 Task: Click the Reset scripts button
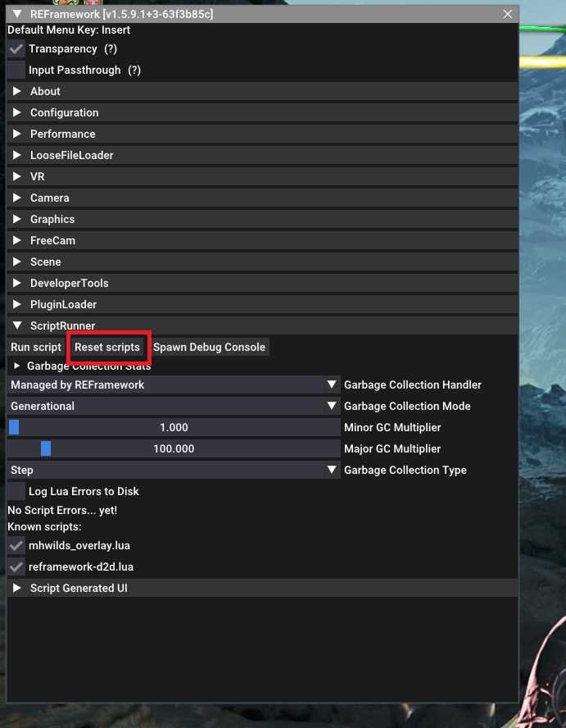[x=107, y=348]
